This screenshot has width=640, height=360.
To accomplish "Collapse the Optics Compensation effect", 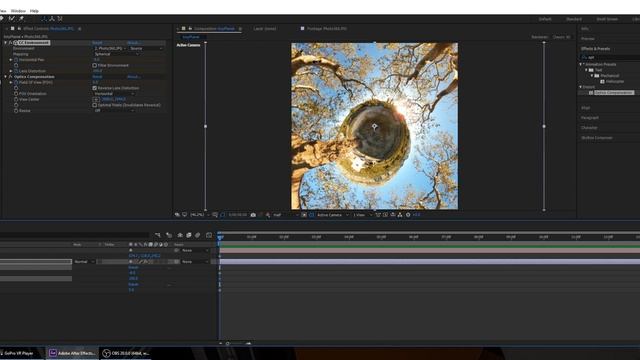I will click(6, 77).
